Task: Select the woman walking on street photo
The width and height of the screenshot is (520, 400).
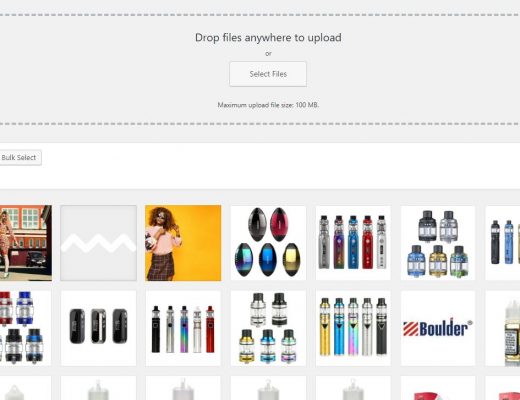Action: pyautogui.click(x=26, y=243)
